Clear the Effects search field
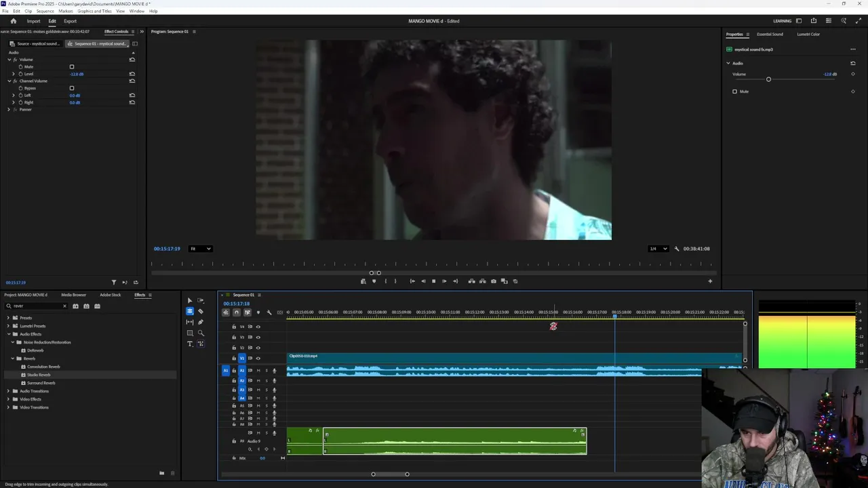Image resolution: width=868 pixels, height=488 pixels. pyautogui.click(x=64, y=306)
